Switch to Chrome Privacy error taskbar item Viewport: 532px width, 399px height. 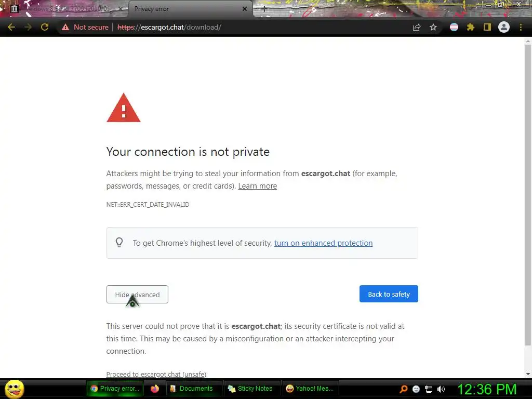[115, 389]
